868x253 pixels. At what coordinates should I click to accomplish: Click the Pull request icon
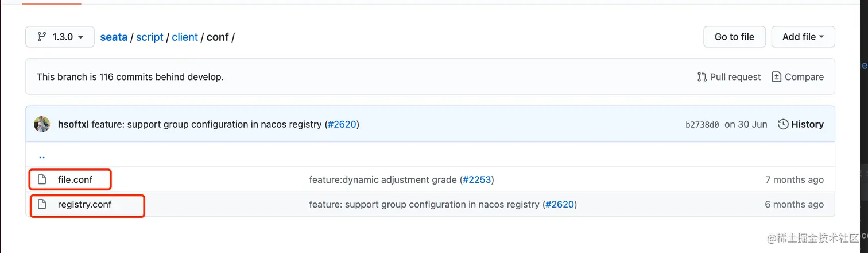pos(702,77)
